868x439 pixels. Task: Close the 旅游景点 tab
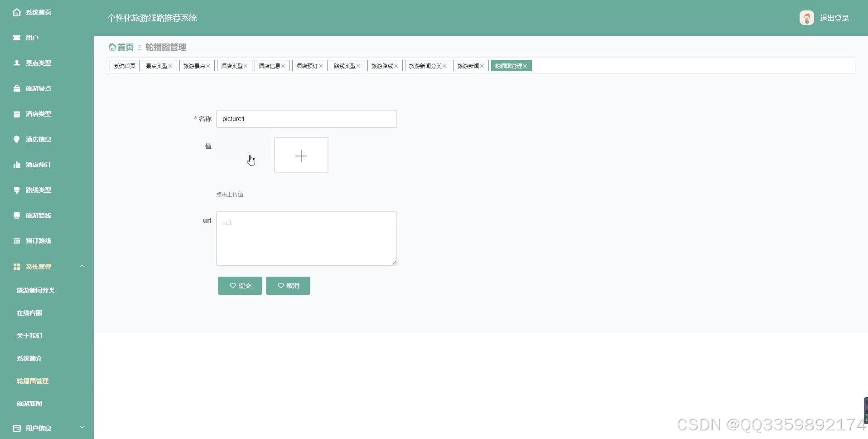(208, 66)
